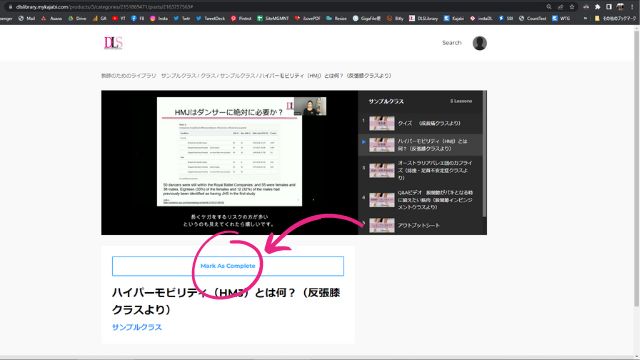Open the Twtr Twitter bookmark

182,18
